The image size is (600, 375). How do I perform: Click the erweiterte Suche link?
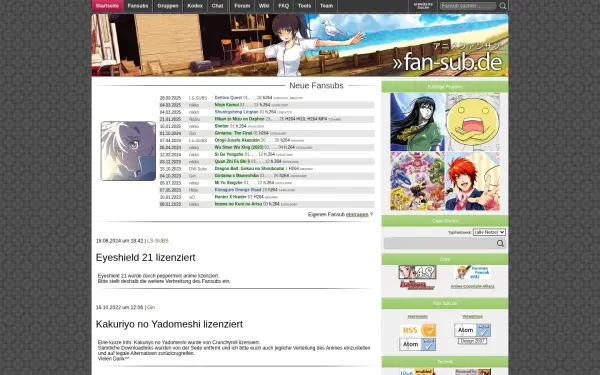[423, 6]
